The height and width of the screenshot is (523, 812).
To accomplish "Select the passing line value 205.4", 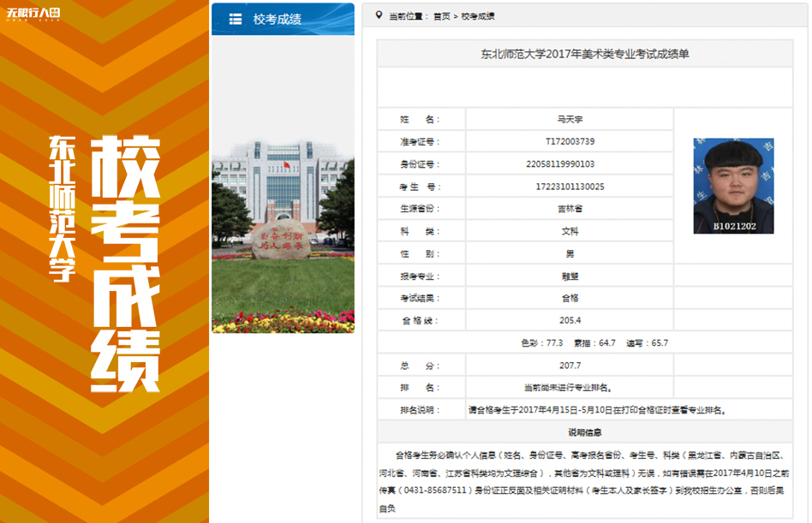I will coord(570,321).
